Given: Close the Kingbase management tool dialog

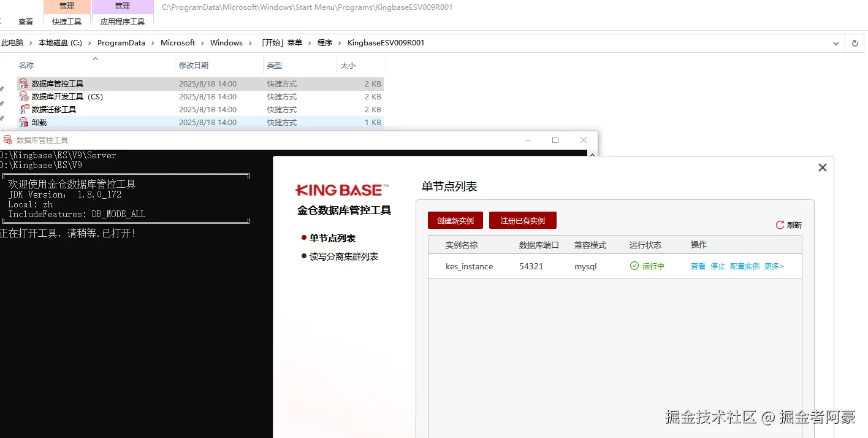Looking at the screenshot, I should (823, 167).
